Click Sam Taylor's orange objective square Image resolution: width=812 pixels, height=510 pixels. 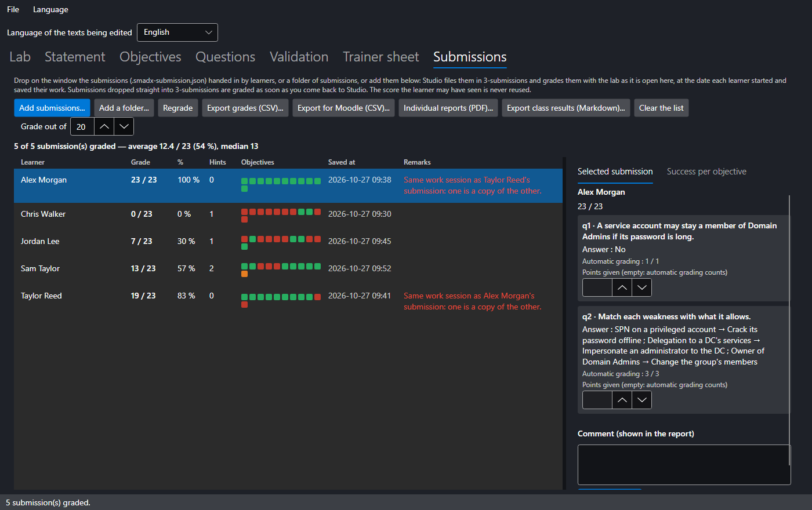tap(244, 274)
